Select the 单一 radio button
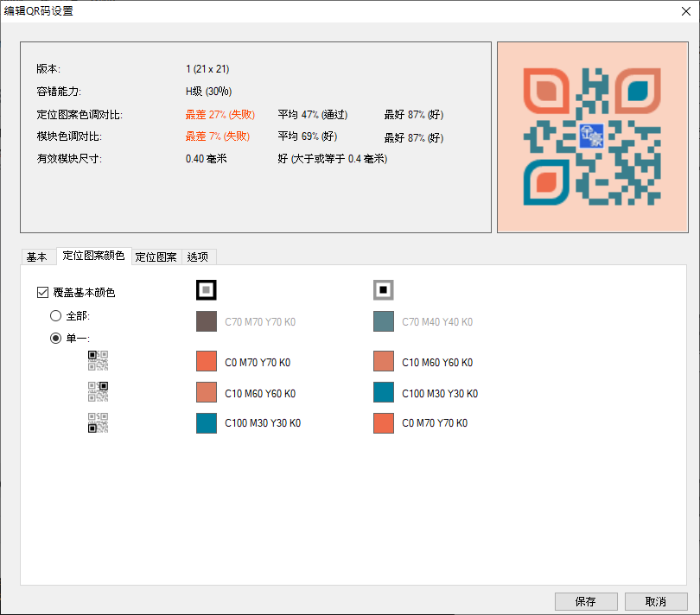 click(x=55, y=339)
